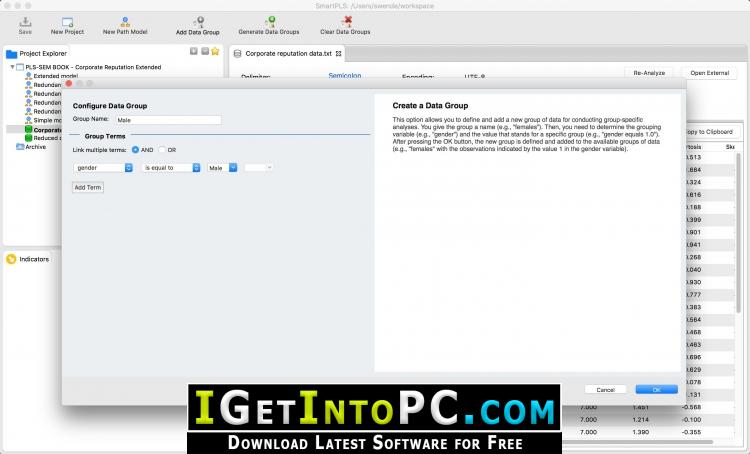Viewport: 750px width, 454px height.
Task: Close the Configure Data Group dialog
Action: pyautogui.click(x=69, y=83)
